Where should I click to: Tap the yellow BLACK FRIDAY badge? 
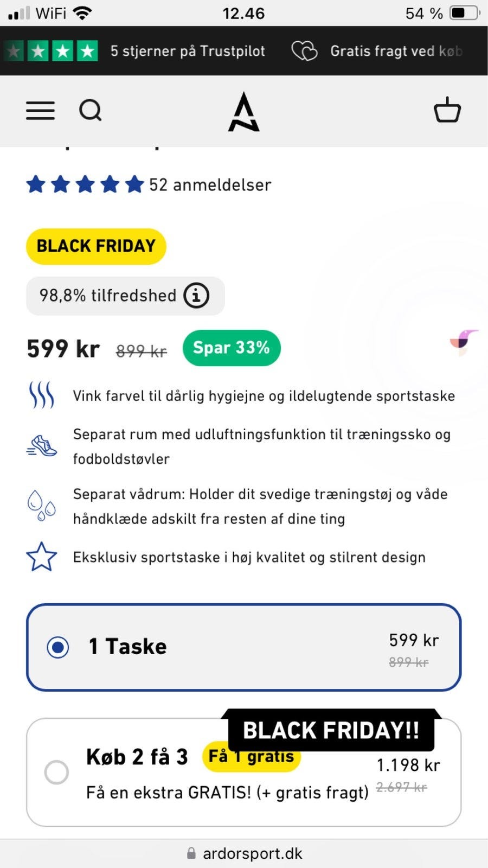pos(96,246)
